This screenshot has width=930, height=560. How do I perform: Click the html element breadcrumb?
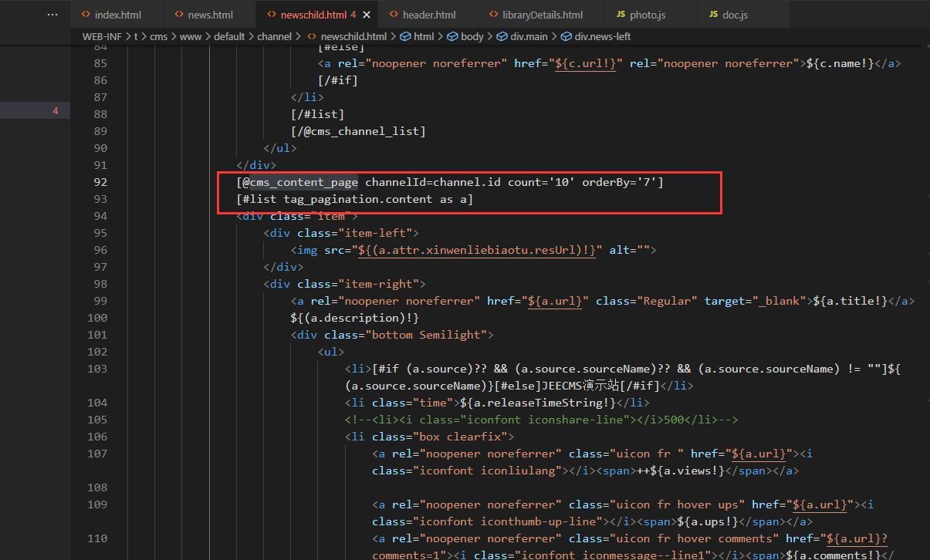[423, 36]
